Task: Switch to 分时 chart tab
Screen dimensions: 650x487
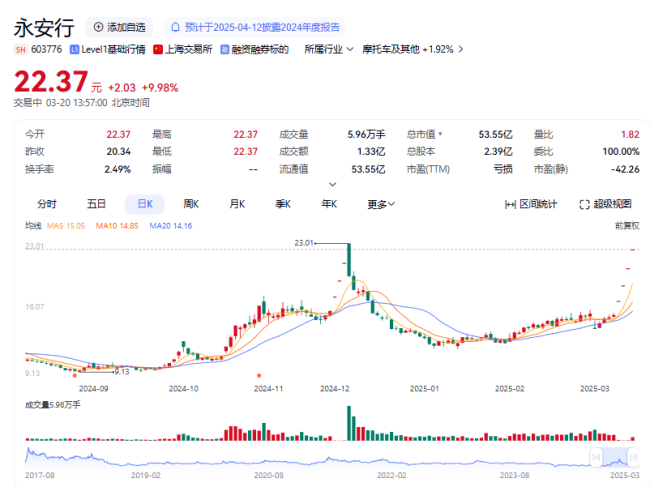Action: coord(47,204)
